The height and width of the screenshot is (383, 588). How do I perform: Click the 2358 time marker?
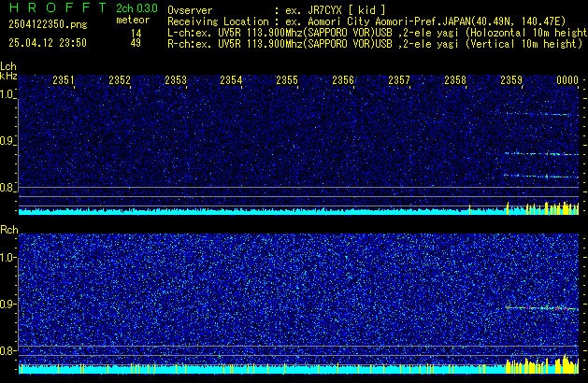point(455,80)
